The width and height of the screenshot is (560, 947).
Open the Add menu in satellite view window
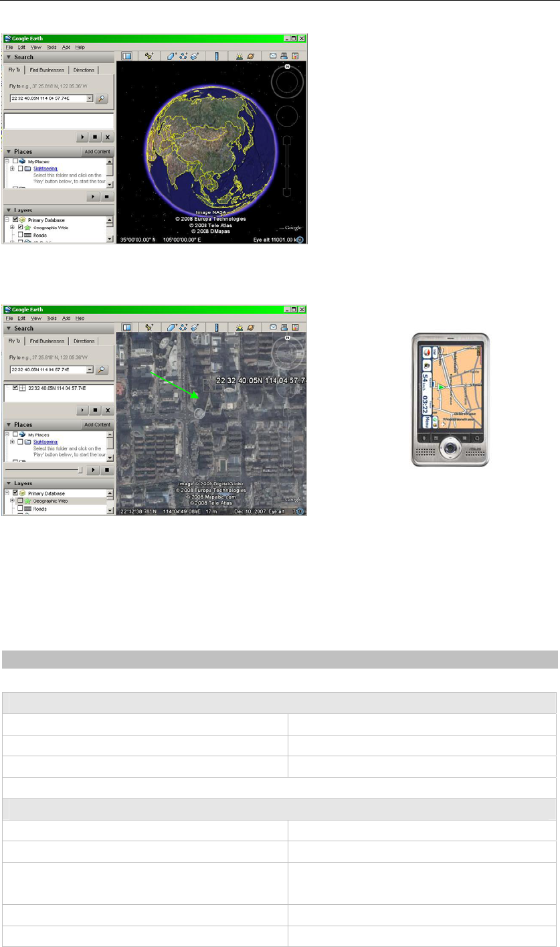pos(66,318)
